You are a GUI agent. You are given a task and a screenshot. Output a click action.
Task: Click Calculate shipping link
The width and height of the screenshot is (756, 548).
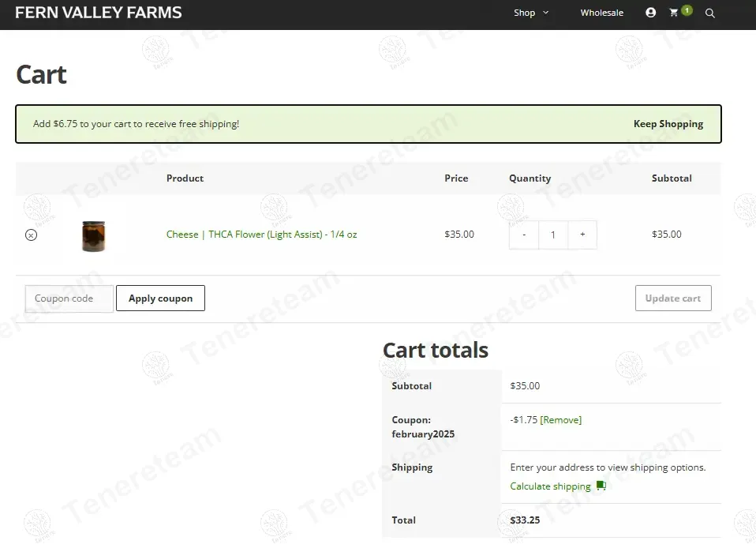click(x=550, y=486)
